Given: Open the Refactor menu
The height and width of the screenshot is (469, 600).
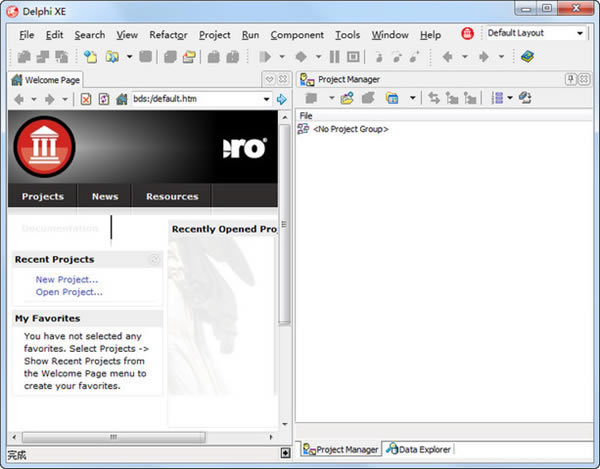Looking at the screenshot, I should click(168, 35).
